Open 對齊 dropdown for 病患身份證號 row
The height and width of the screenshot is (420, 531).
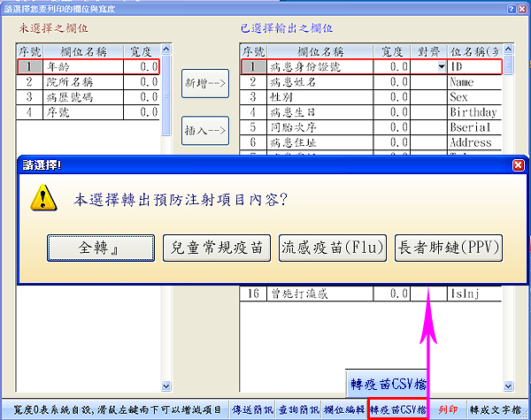tap(441, 66)
